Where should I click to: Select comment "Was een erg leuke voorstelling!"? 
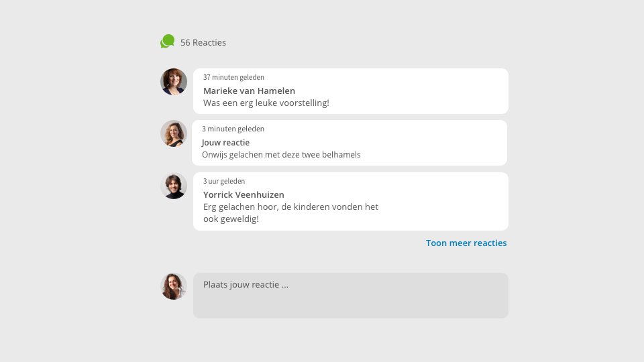(x=266, y=103)
